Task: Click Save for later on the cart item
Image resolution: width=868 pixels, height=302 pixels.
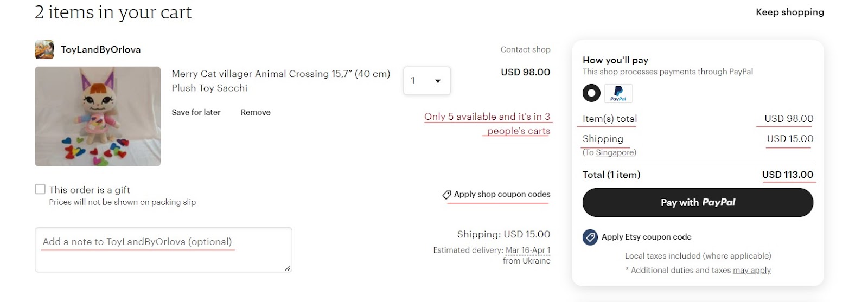Action: [x=196, y=112]
